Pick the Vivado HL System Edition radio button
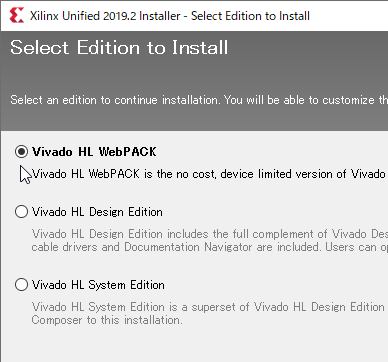The height and width of the screenshot is (362, 388). pos(21,285)
